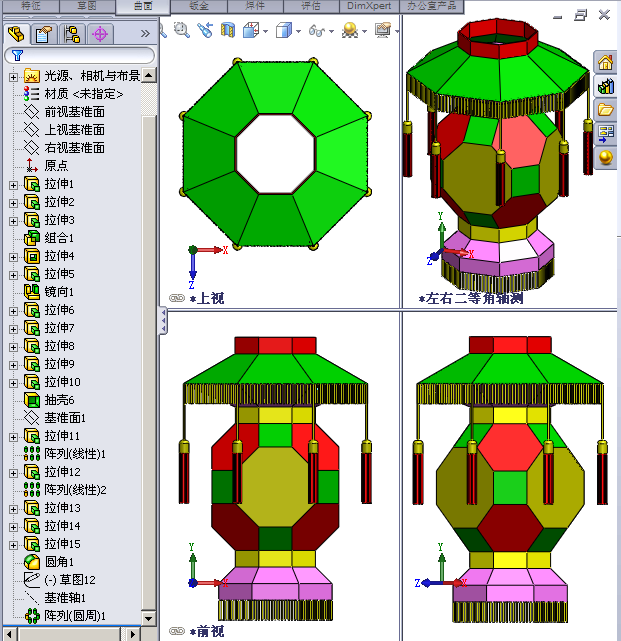621x641 pixels.
Task: Open the Hide/Show Items dropdown arrow
Action: (x=332, y=31)
